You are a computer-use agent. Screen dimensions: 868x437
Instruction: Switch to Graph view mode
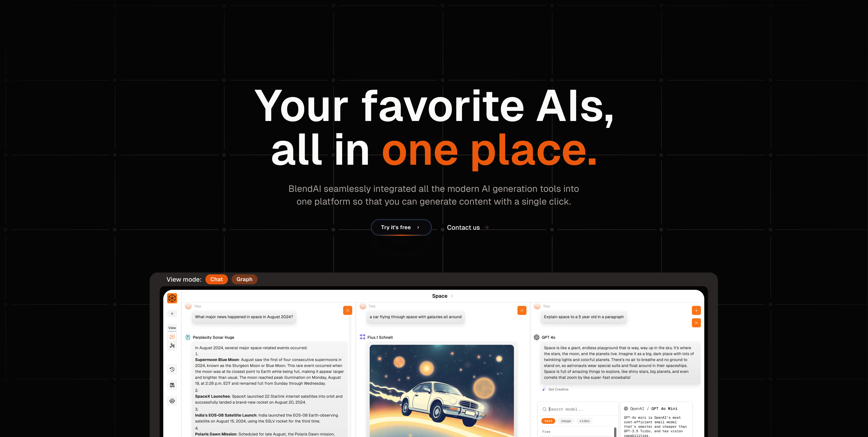[244, 279]
